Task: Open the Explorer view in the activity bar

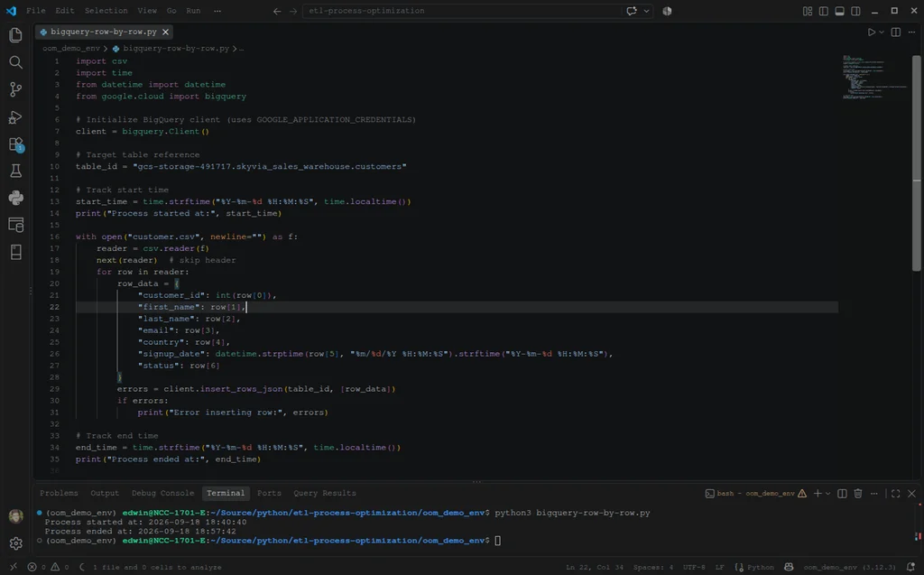Action: click(x=16, y=35)
